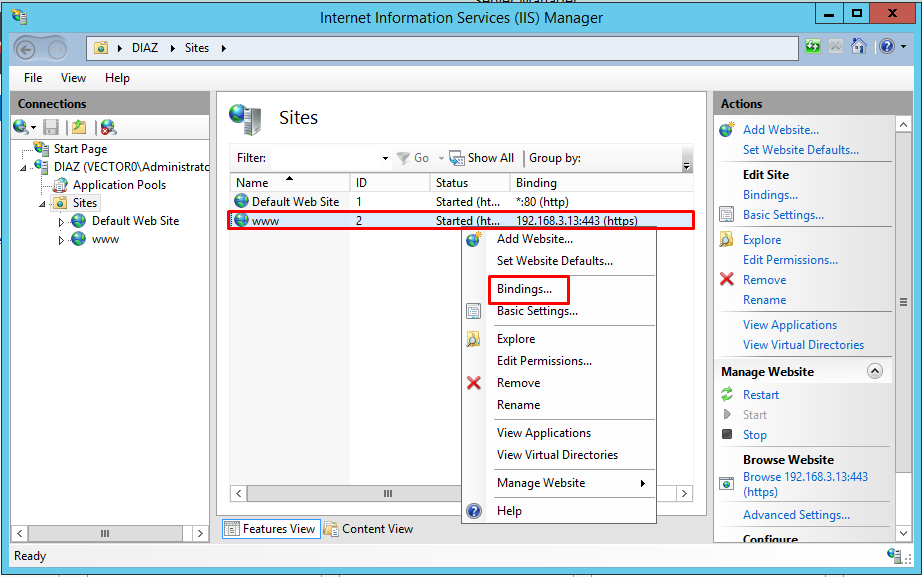Viewport: 922px width, 577px height.
Task: Click Set Website Defaults... link in Actions
Action: [x=800, y=149]
